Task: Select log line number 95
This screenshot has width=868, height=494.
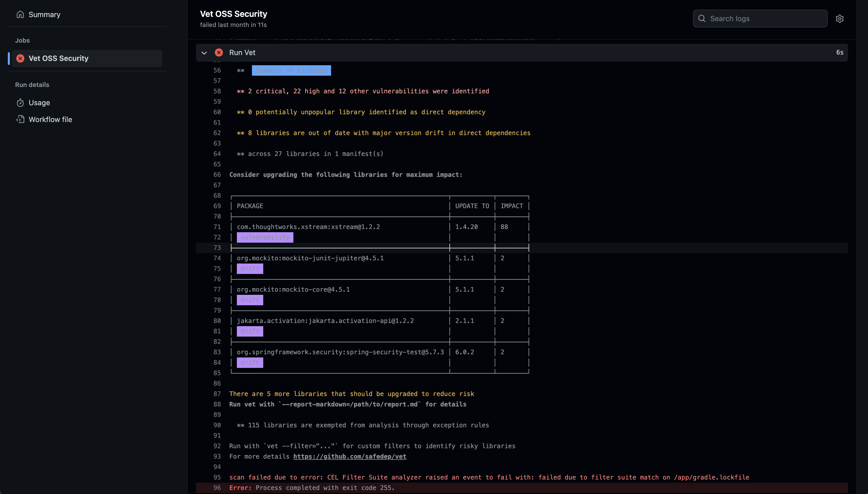Action: (217, 477)
